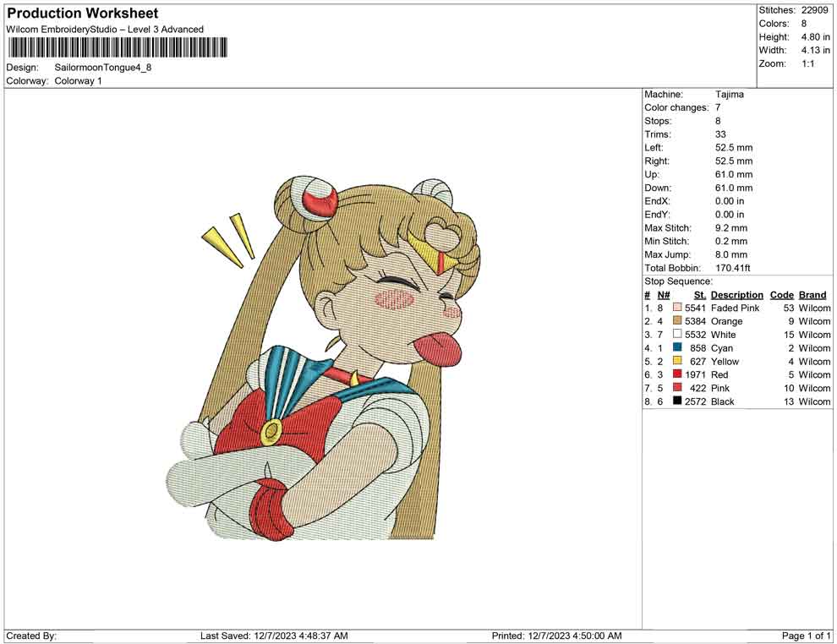This screenshot has height=644, width=837.
Task: Click the Up value '61.0 mm'
Action: pos(734,174)
